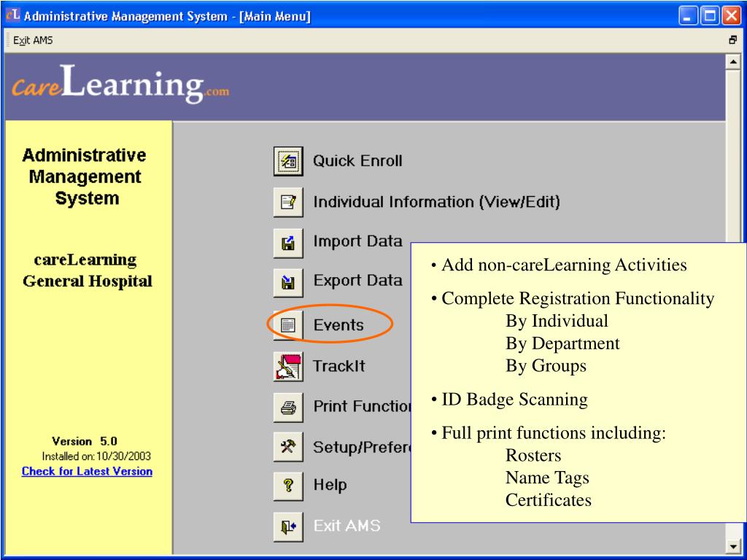This screenshot has height=560, width=747.
Task: Select the Export Data label
Action: click(x=357, y=281)
